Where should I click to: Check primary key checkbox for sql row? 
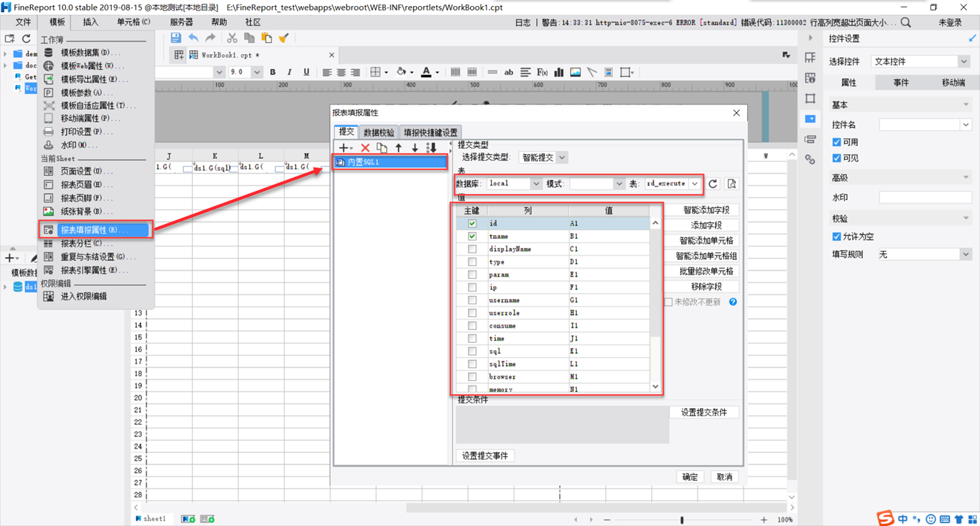(x=472, y=351)
